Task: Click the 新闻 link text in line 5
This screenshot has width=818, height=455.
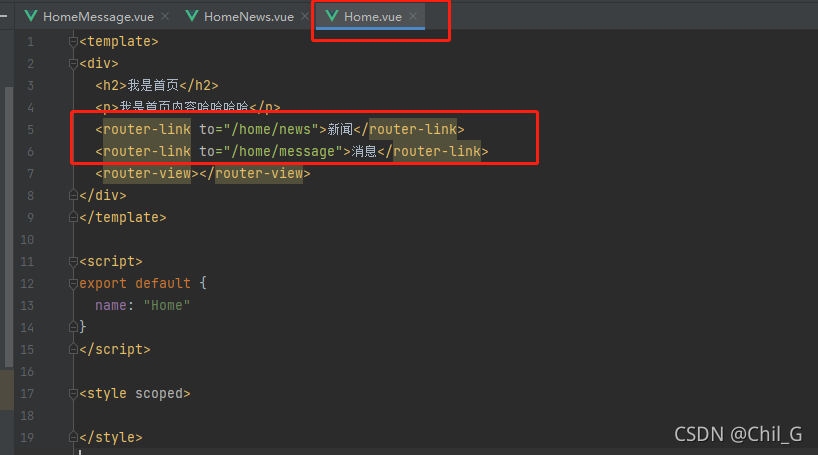Action: (340, 129)
